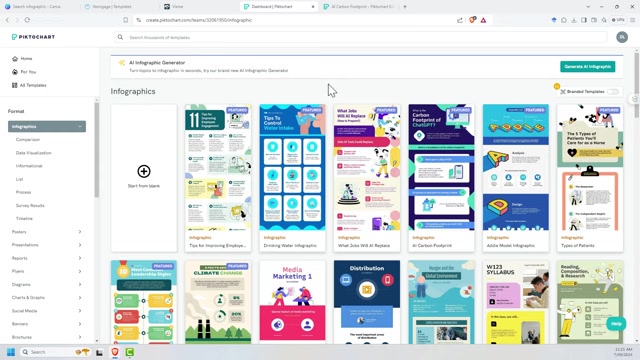Open What Jobs Will AI Replace template

367,178
